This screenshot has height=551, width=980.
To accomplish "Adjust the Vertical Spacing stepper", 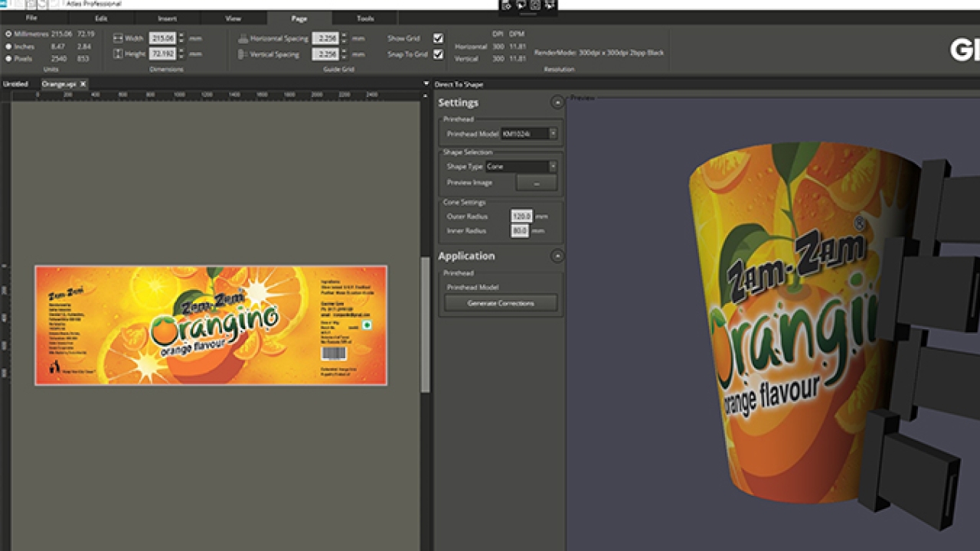I will coord(344,54).
